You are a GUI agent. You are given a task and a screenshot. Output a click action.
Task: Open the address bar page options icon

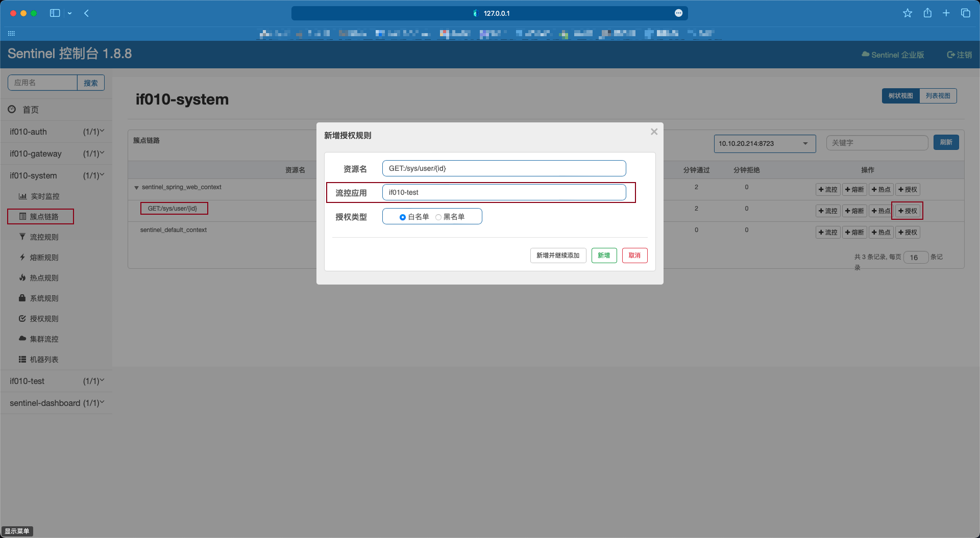point(678,13)
